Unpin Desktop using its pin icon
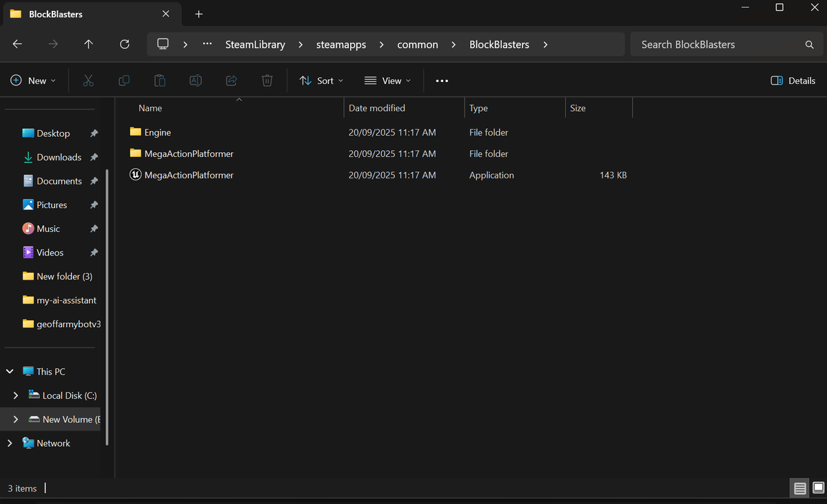This screenshot has height=504, width=827. [x=94, y=134]
